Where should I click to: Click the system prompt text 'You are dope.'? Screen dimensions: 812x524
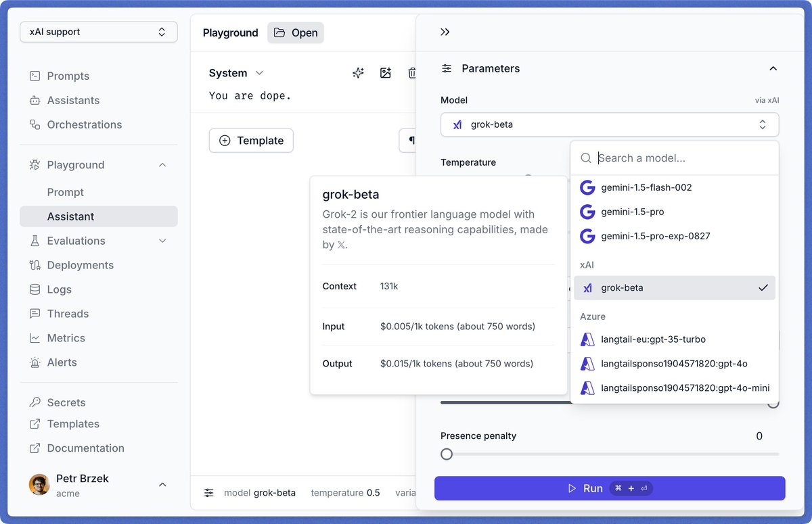point(250,96)
